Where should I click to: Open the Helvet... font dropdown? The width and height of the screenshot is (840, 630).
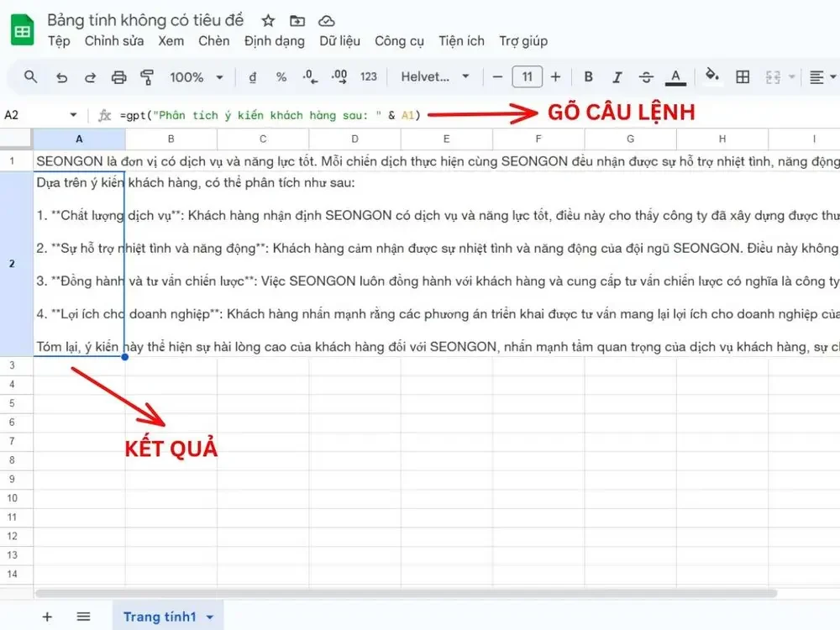[435, 77]
